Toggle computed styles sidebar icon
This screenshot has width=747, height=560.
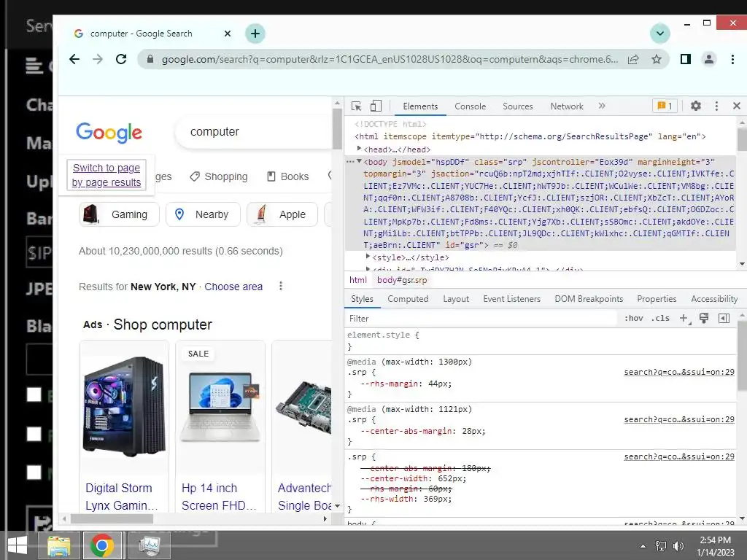click(724, 318)
